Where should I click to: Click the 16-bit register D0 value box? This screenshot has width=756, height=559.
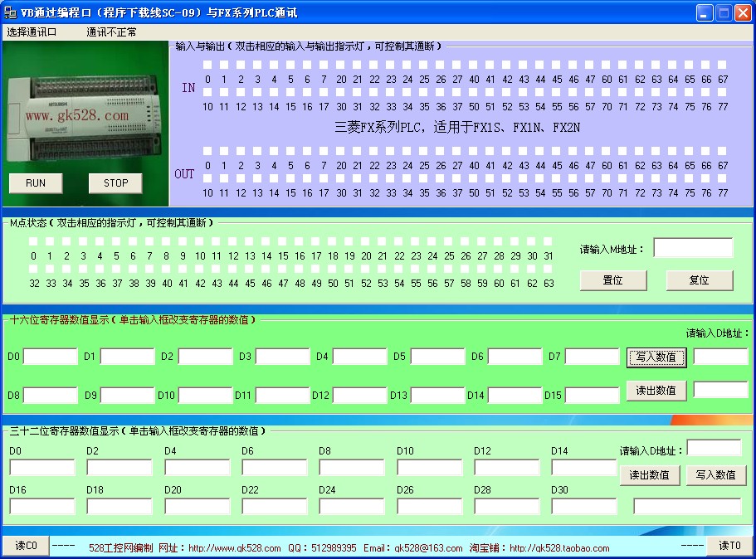click(x=50, y=357)
